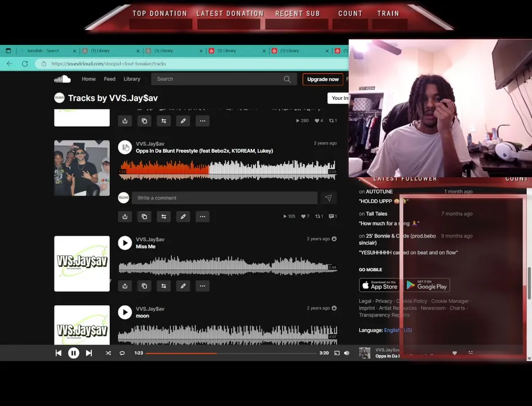
Task: Open the Privacy footer link
Action: [x=384, y=301]
